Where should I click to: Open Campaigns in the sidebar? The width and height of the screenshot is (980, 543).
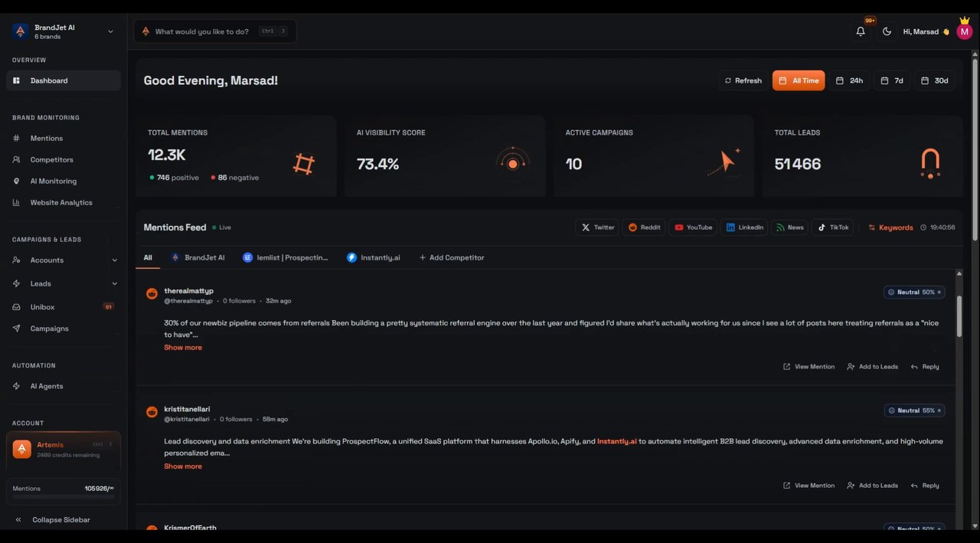click(x=64, y=329)
